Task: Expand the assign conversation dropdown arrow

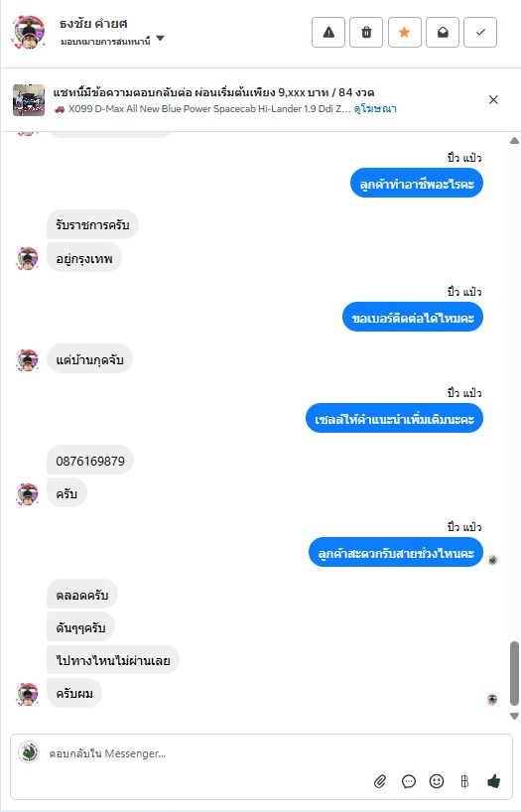Action: 160,39
